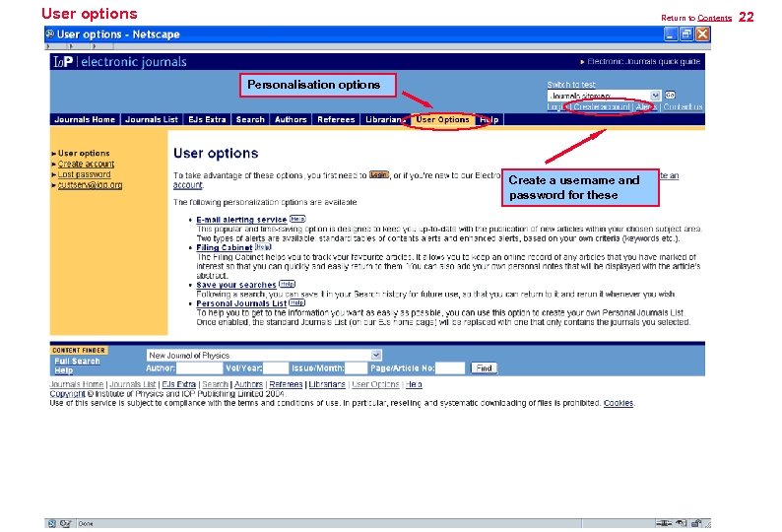This screenshot has height=532, width=782.
Task: Select the User Options tab
Action: point(442,120)
